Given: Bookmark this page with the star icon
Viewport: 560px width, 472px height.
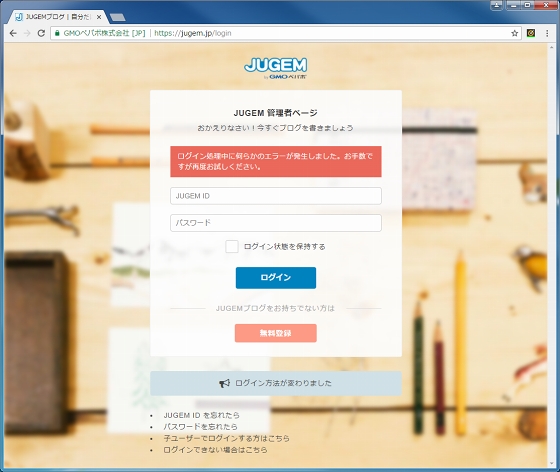Looking at the screenshot, I should [x=514, y=33].
